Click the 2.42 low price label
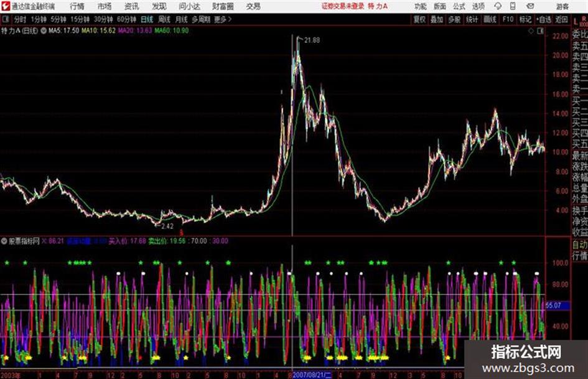588x379 pixels. [x=167, y=226]
